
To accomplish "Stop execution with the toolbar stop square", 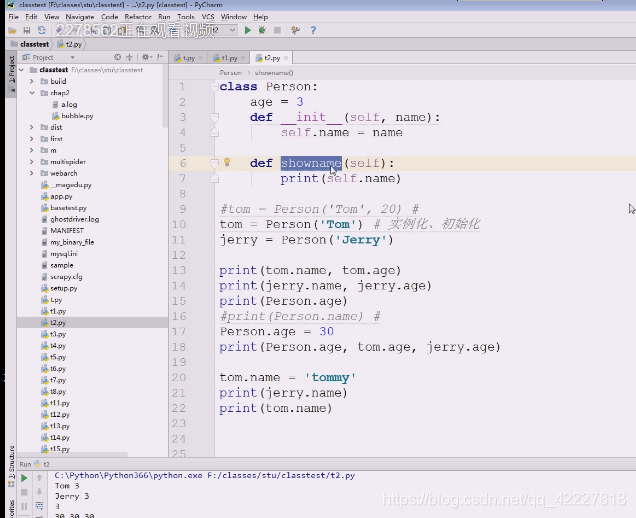I will [277, 30].
